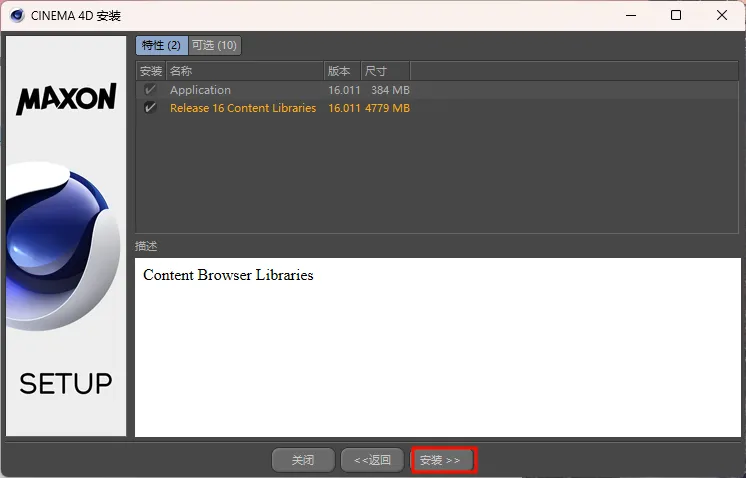Minimize the CINEMA 4D 安装 window
Viewport: 746px width, 478px height.
tap(631, 15)
